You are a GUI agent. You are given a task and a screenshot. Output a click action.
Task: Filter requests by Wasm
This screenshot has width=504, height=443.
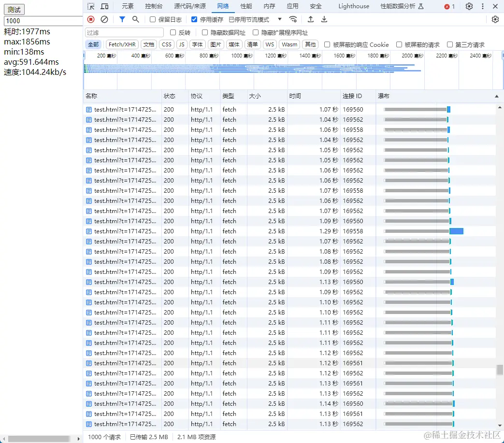click(289, 44)
